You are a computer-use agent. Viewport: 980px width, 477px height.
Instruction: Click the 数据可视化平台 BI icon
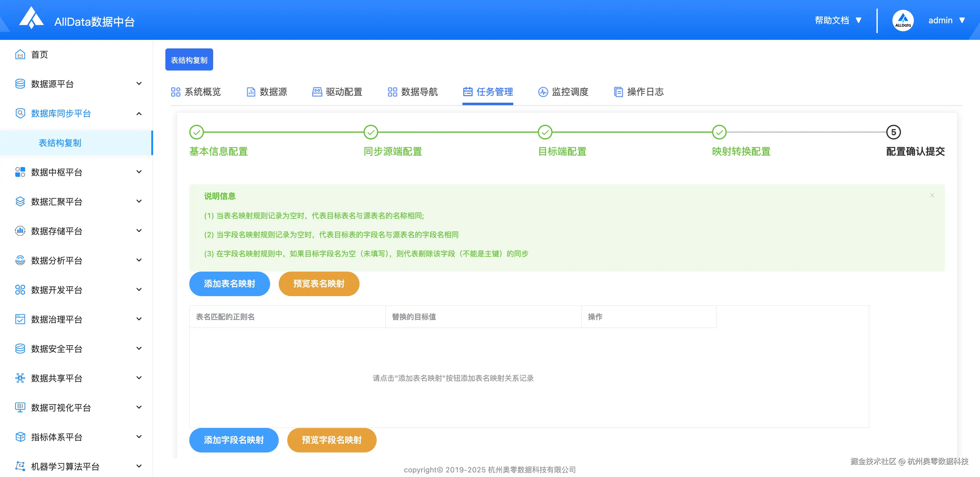click(x=20, y=407)
